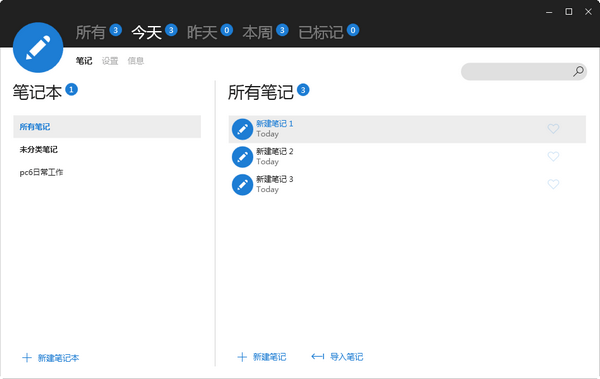Viewport: 600px width, 379px height.
Task: Click pencil icon of 新建笔记 1
Action: pyautogui.click(x=242, y=129)
